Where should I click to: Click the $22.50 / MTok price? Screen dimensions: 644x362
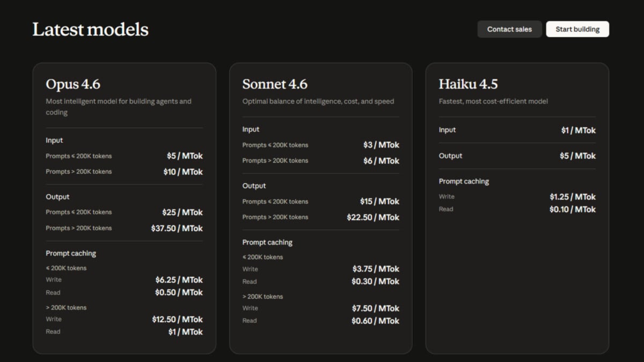[x=374, y=217]
